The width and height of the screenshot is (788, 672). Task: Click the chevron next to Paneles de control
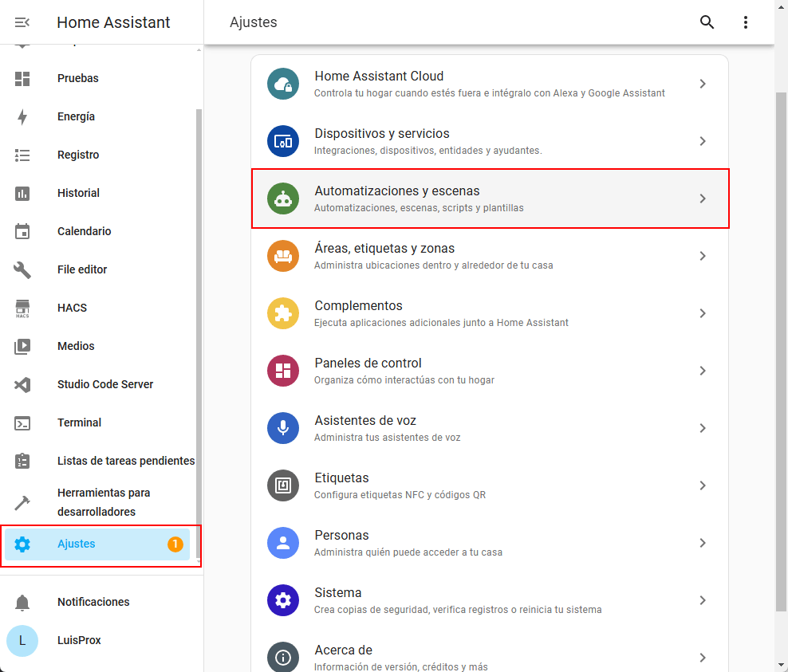(703, 371)
